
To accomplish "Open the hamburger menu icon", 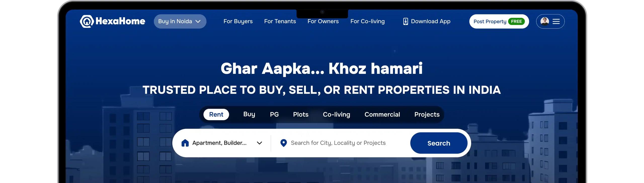I will [x=556, y=21].
